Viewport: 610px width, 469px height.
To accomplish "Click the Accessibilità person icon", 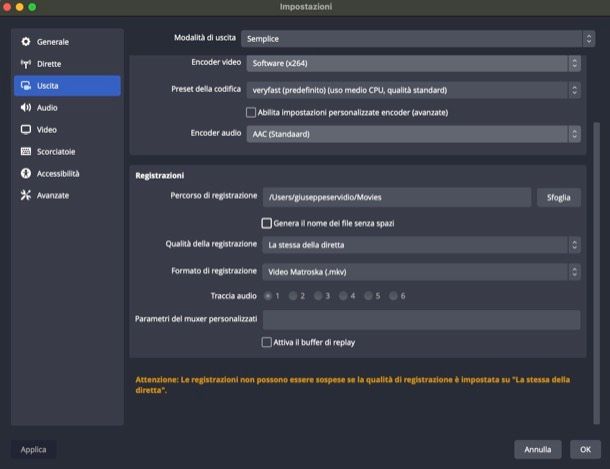I will click(x=26, y=173).
